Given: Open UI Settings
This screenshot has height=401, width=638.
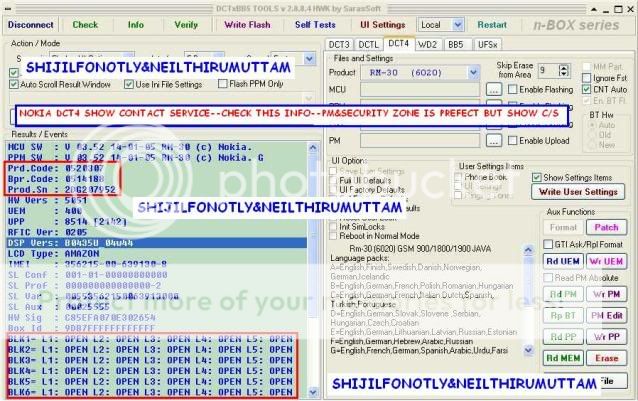Looking at the screenshot, I should point(382,25).
